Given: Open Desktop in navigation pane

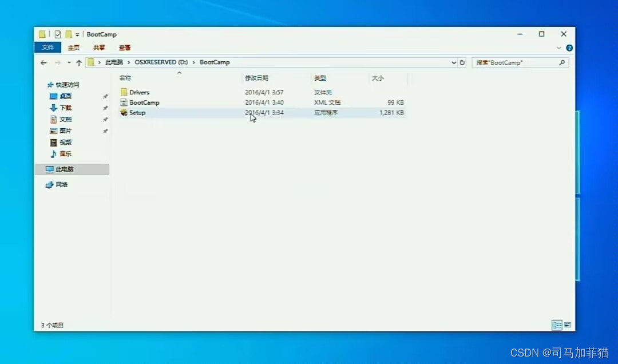Looking at the screenshot, I should tap(65, 96).
